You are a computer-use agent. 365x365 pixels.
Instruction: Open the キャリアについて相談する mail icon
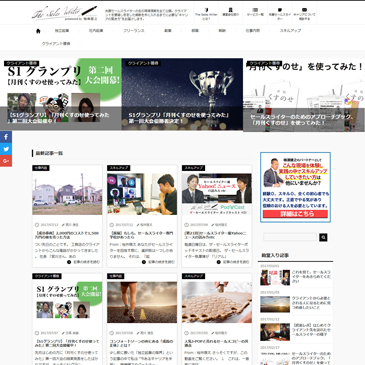[x=304, y=14]
